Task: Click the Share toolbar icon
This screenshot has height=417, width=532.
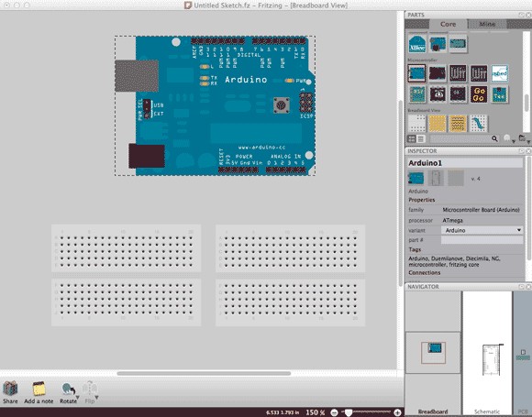Action: coord(10,389)
